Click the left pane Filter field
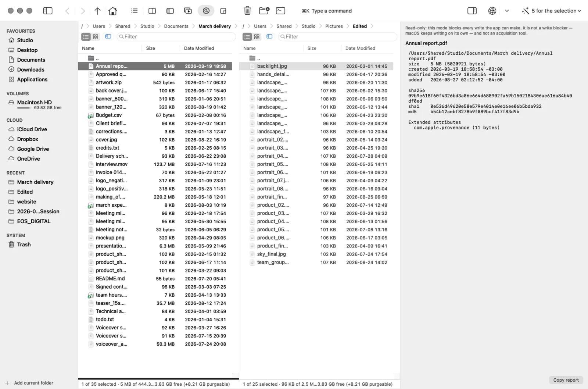Screen dimensions: 588x389 point(176,37)
